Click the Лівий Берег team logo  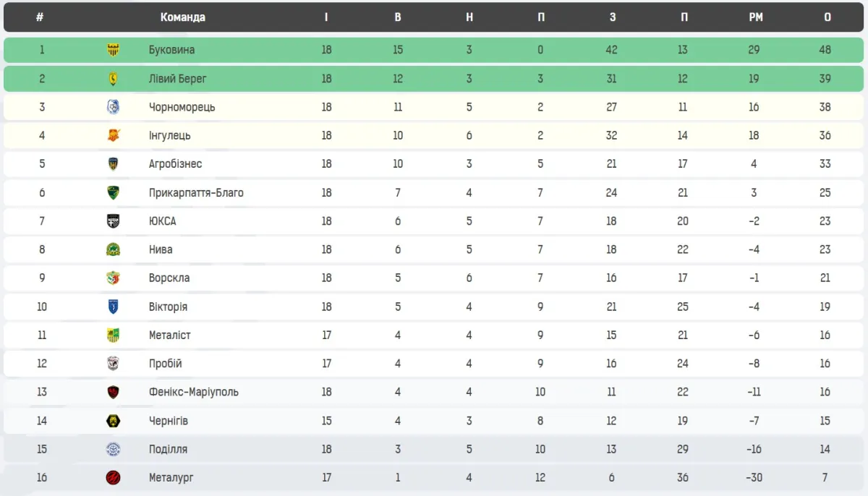coord(113,79)
